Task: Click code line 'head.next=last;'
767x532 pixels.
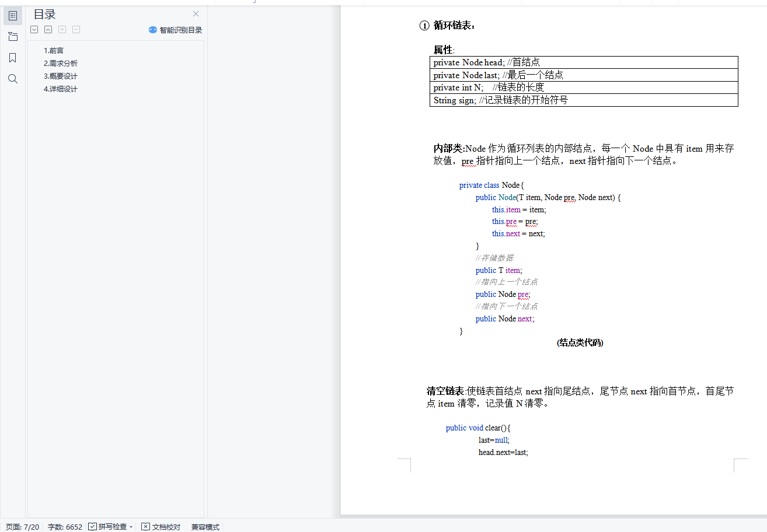Action: point(503,453)
